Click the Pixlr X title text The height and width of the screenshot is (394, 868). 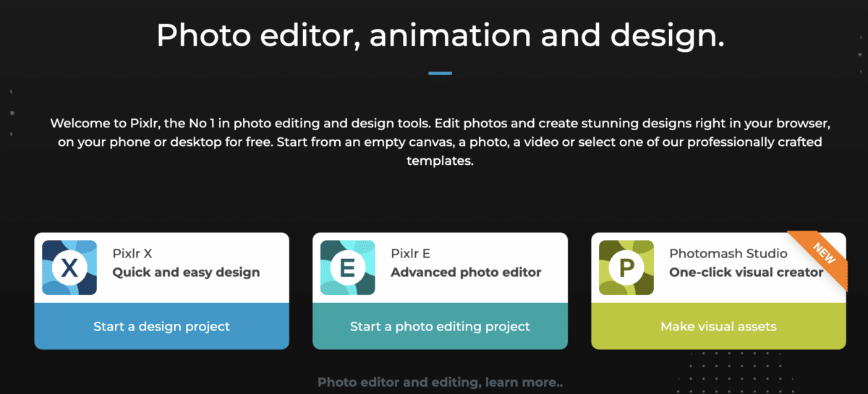coord(132,254)
